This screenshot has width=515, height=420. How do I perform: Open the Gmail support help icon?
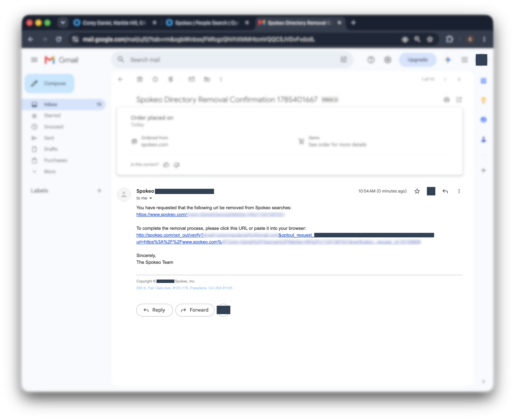point(371,60)
